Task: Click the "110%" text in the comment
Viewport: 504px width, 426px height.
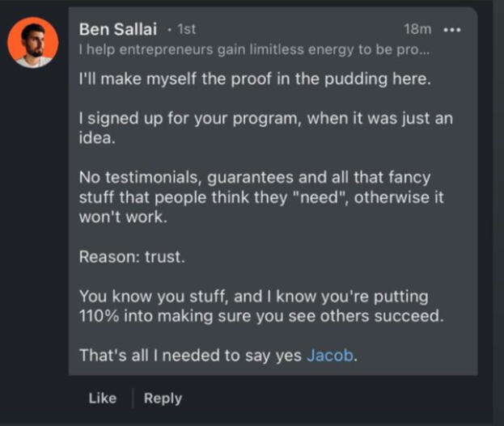Action: pyautogui.click(x=99, y=316)
